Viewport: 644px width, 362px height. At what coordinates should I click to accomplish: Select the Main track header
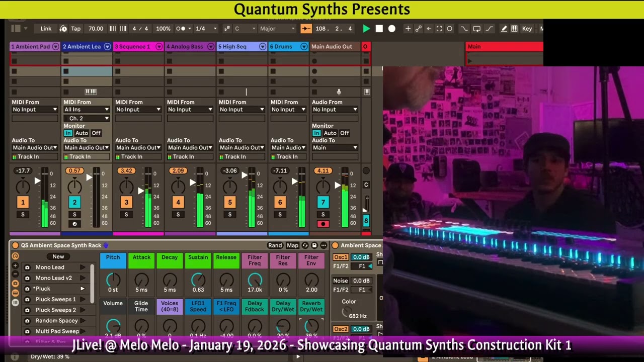point(504,47)
